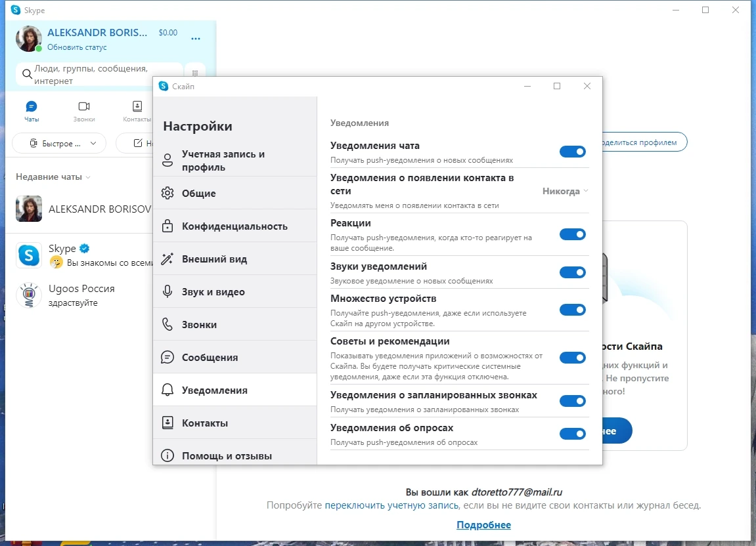756x546 pixels.
Task: Expand the Быстрое meeting dropdown arrow
Action: coord(93,143)
